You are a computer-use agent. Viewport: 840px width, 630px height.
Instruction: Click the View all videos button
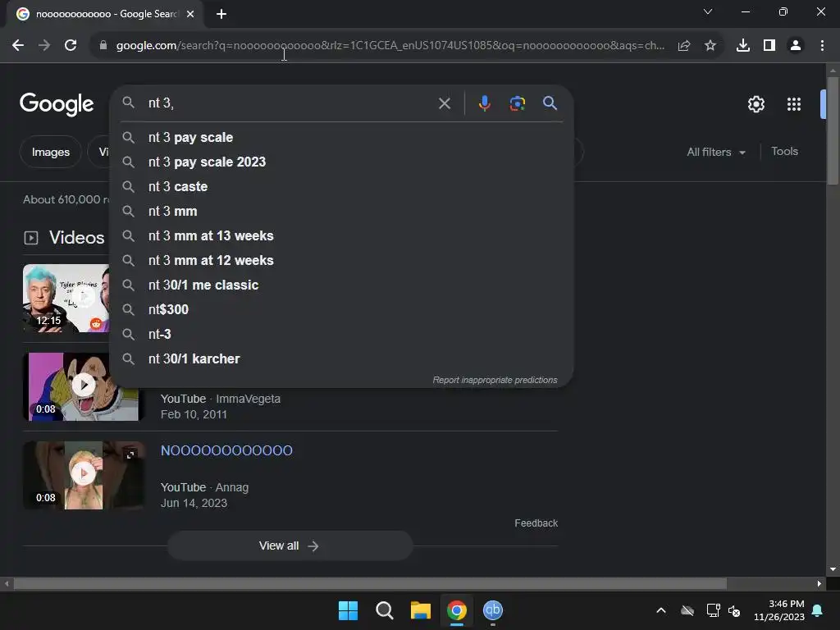coord(290,546)
